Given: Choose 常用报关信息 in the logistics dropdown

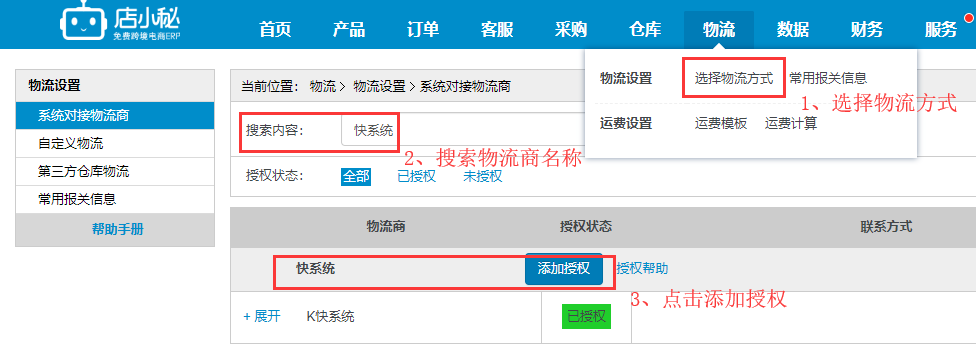Looking at the screenshot, I should [828, 78].
